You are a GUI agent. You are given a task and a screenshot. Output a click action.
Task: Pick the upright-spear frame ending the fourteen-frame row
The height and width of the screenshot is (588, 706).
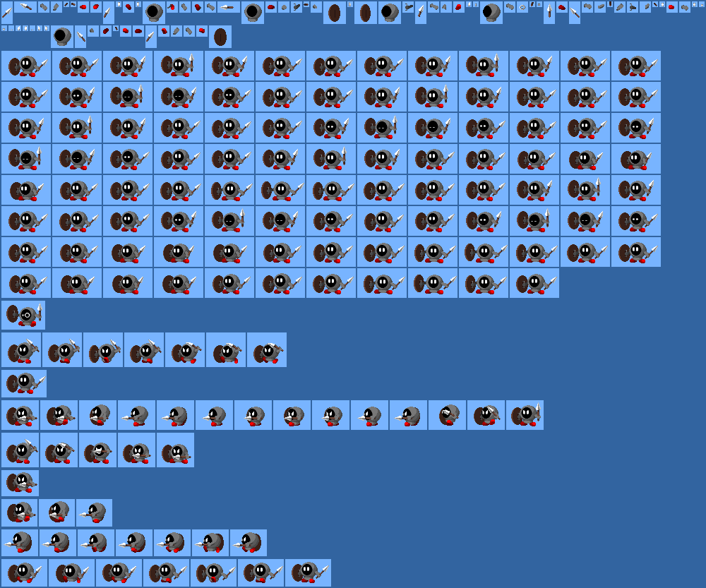[525, 415]
